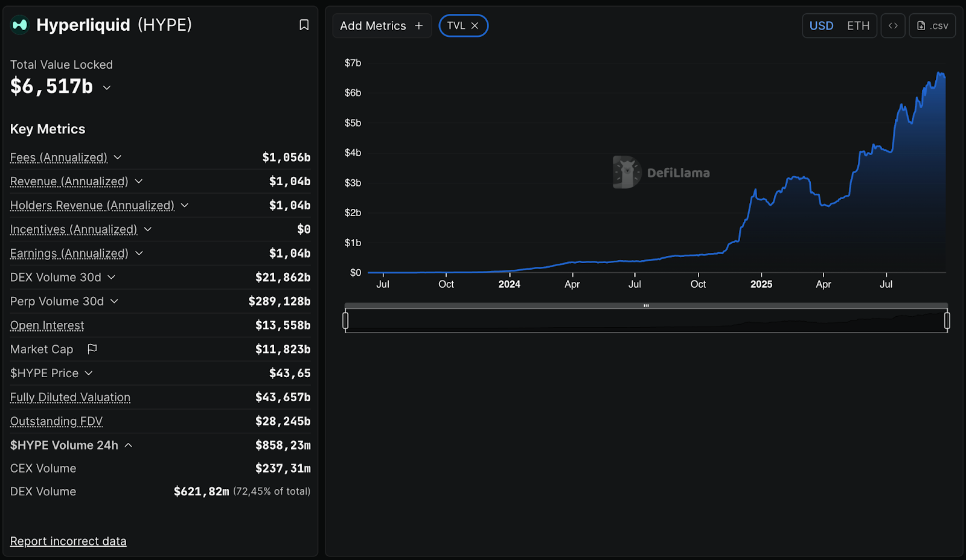Expand the Total Value Locked breakdown chevron
The height and width of the screenshot is (560, 966).
(107, 87)
